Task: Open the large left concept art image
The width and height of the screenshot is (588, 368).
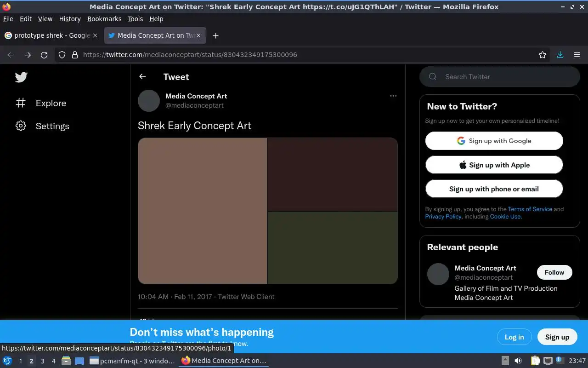Action: click(x=203, y=211)
